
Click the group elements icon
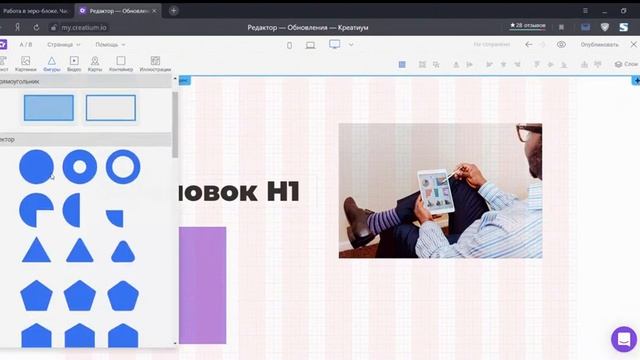pyautogui.click(x=422, y=64)
